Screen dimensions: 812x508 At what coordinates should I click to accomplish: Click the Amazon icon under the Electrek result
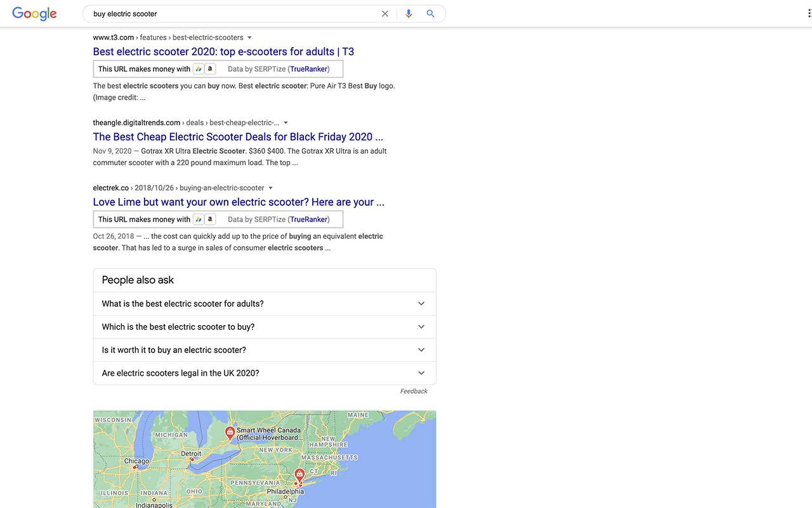(x=210, y=219)
